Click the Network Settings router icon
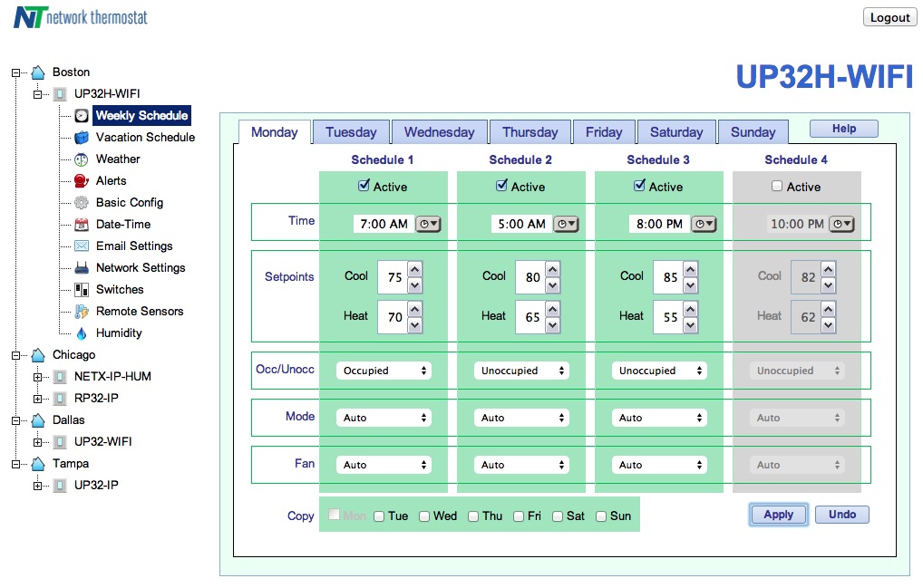Viewport: 923px width, 588px height. (x=82, y=268)
